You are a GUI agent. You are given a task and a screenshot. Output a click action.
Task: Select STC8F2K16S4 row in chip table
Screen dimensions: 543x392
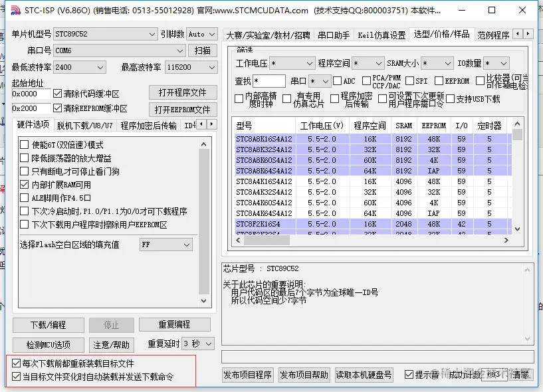(x=374, y=224)
